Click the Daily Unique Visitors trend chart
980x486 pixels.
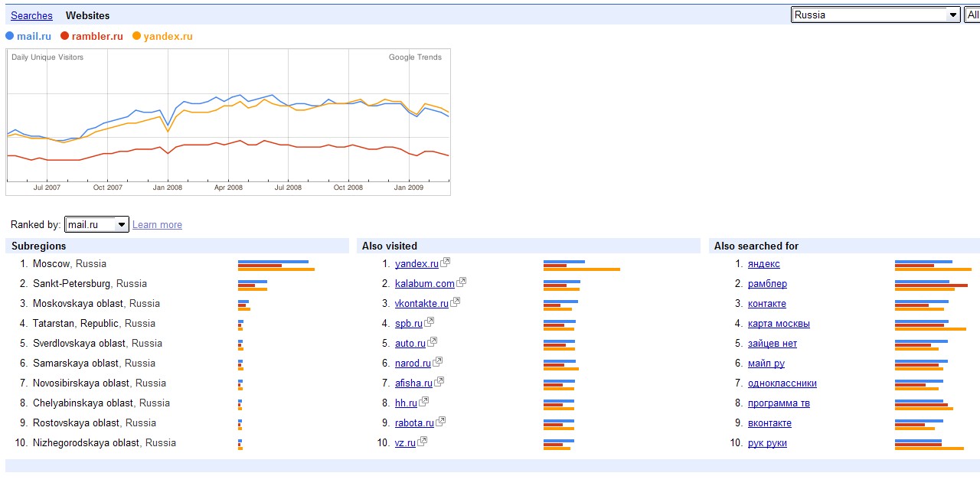tap(228, 122)
